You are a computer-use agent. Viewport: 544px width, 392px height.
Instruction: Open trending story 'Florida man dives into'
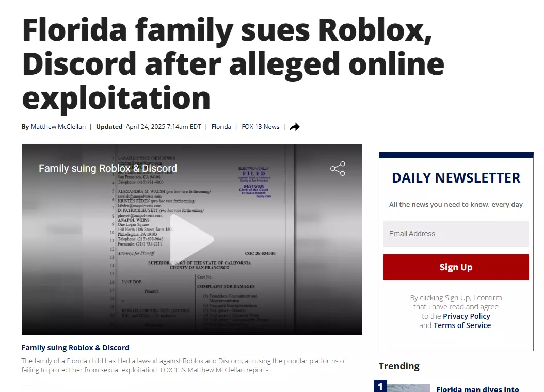[477, 389]
